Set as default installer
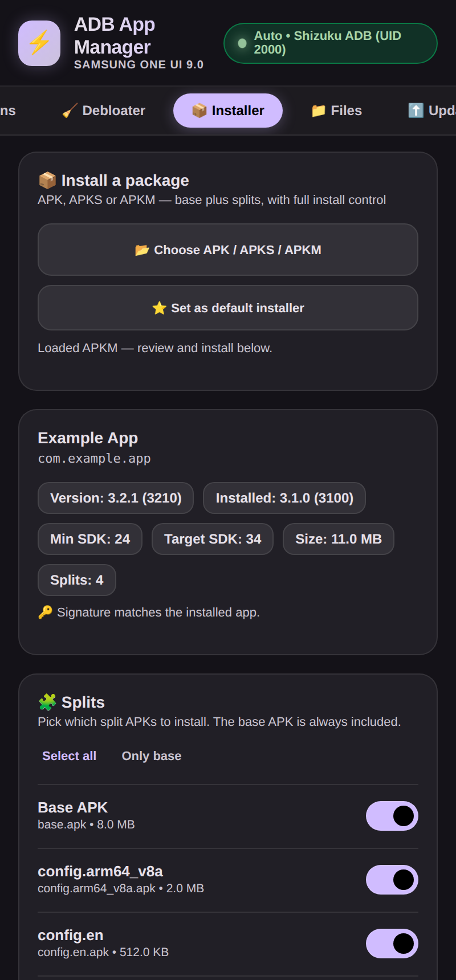The width and height of the screenshot is (456, 980). [228, 308]
